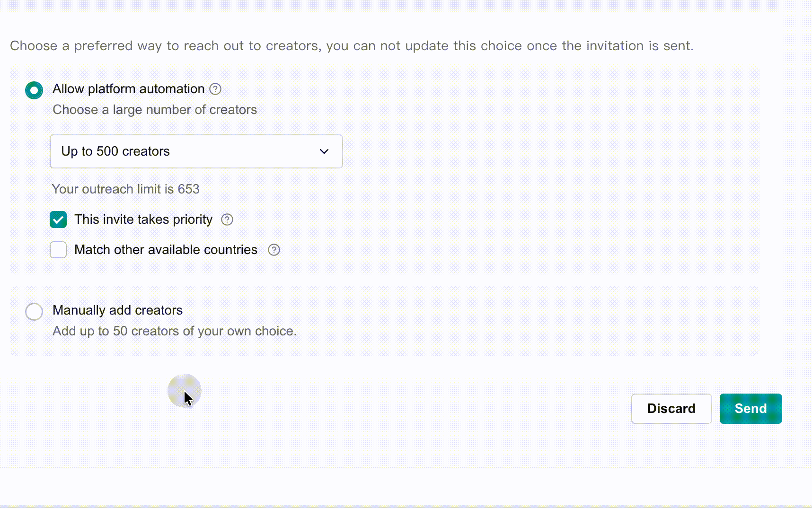Open help icon next to Match other available countries
Image resolution: width=812 pixels, height=509 pixels.
coord(274,250)
